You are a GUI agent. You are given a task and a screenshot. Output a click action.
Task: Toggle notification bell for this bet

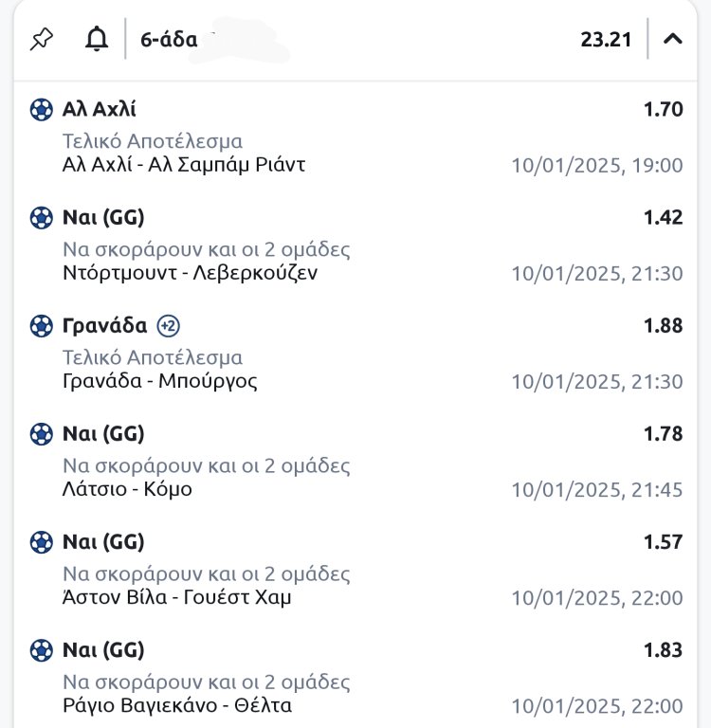tap(96, 40)
